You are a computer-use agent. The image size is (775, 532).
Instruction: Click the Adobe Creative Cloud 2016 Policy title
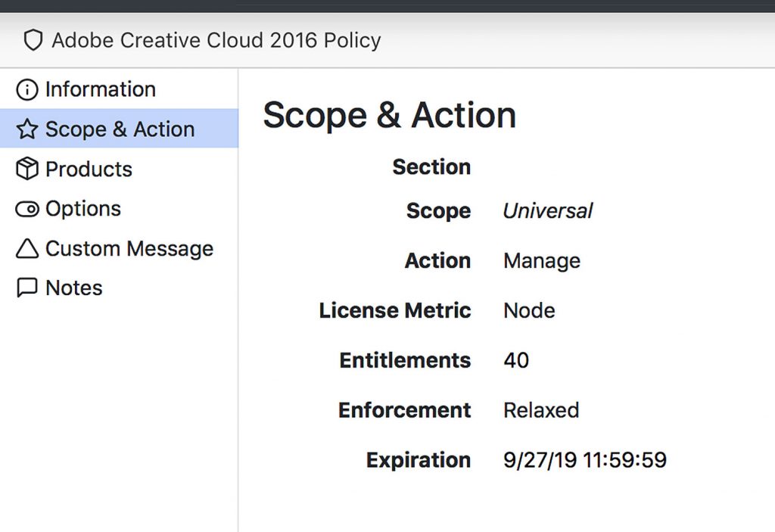pos(216,40)
